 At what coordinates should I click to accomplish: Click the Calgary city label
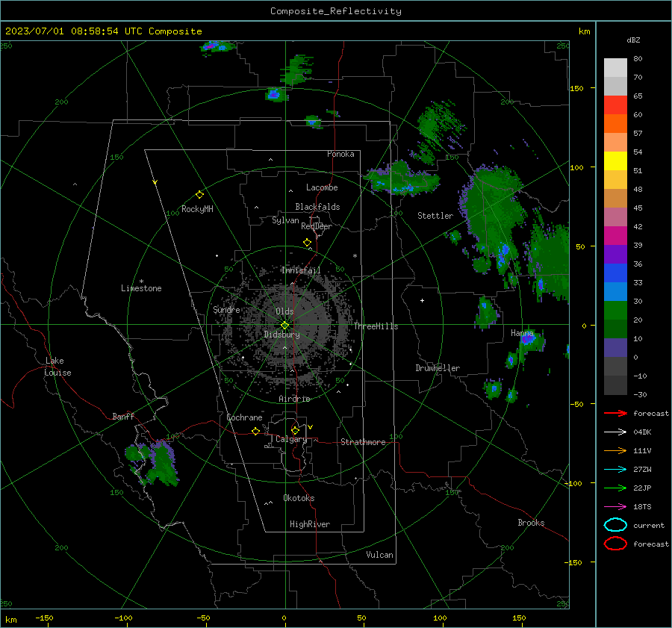point(291,439)
